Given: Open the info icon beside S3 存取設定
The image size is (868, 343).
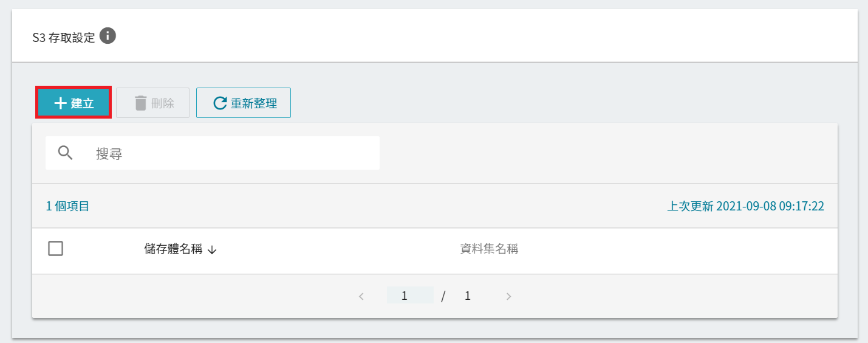Looking at the screenshot, I should [x=108, y=36].
